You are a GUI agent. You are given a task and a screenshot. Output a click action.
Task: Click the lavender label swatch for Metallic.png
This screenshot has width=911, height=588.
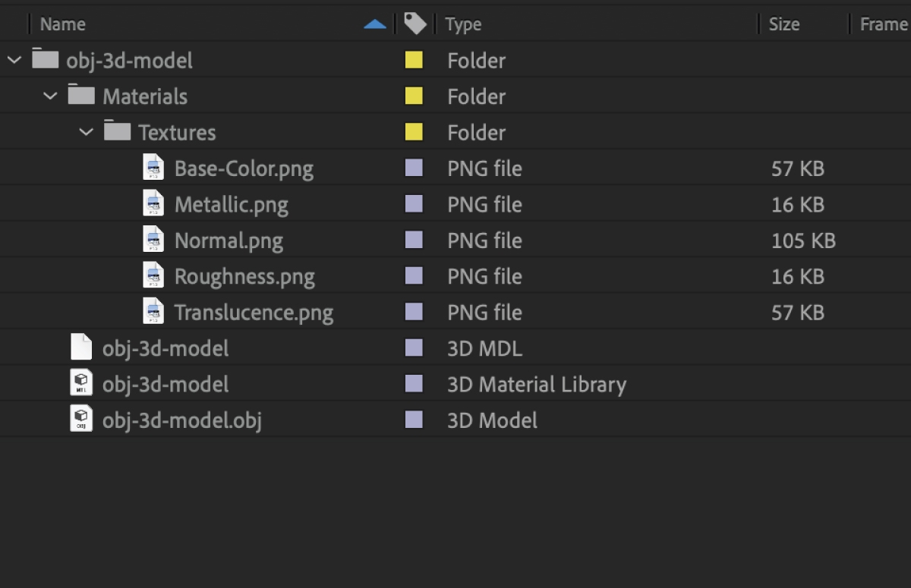(x=414, y=204)
